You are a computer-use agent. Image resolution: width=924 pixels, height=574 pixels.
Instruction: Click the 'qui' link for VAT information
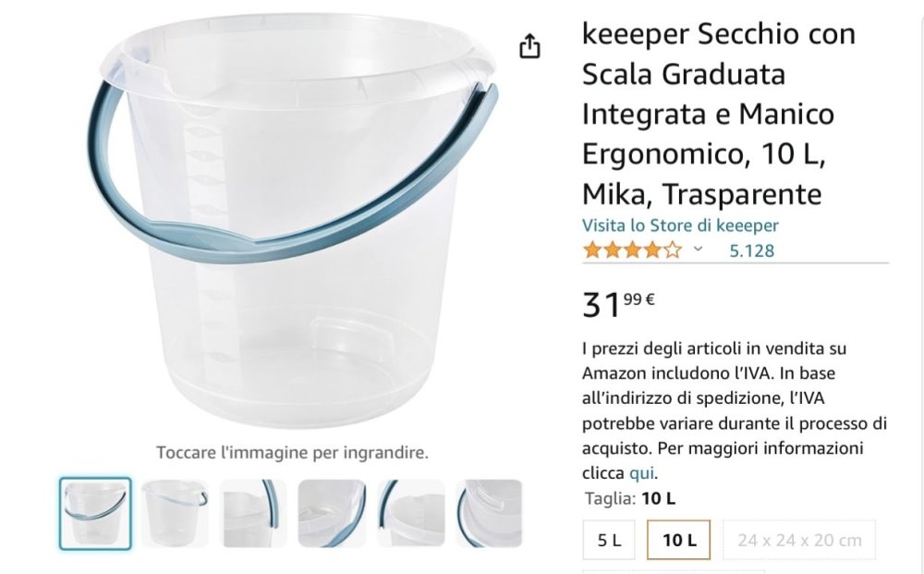642,474
